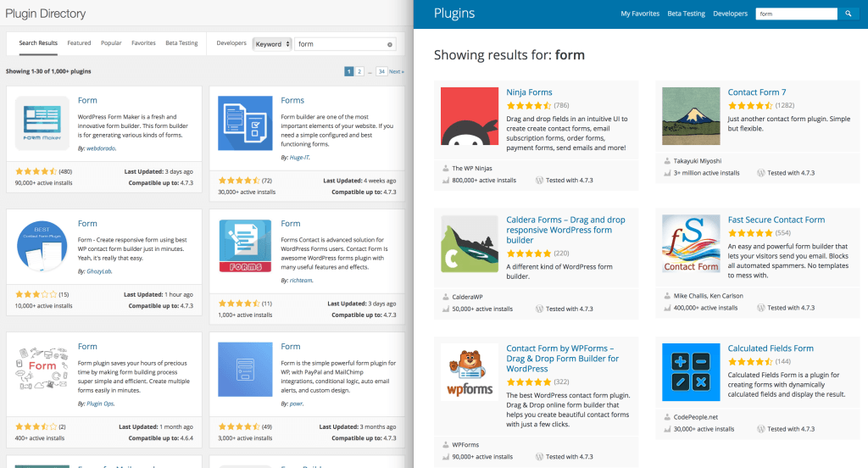Screen dimensions: 868x468
Task: Open the wpforms bear mascot icon
Action: [470, 372]
